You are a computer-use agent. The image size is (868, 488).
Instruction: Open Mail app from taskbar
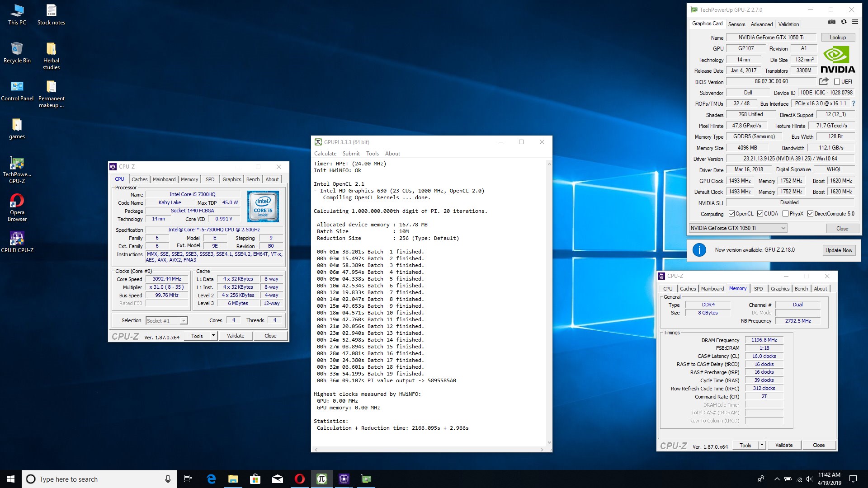tap(277, 479)
